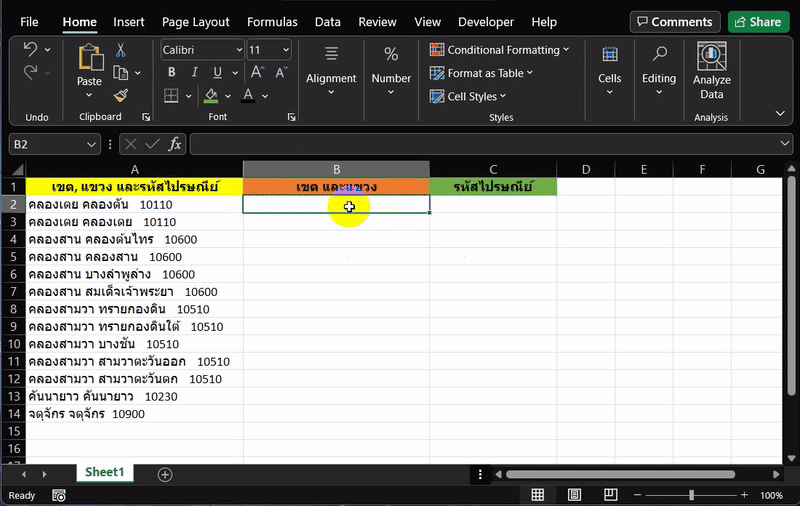Click the Insert Function fx icon
The width and height of the screenshot is (800, 506).
tap(175, 144)
